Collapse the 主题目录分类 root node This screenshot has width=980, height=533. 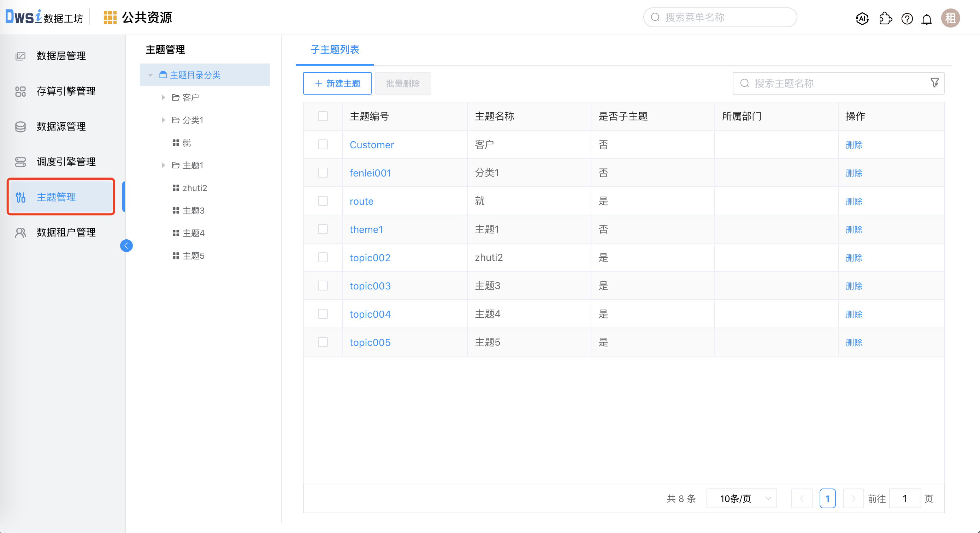click(150, 75)
